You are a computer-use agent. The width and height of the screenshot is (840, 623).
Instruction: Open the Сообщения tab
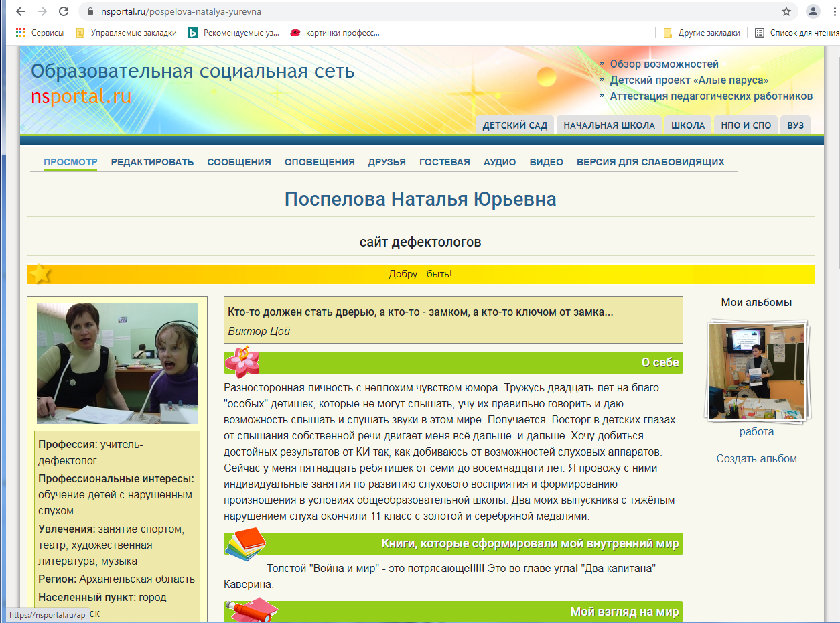click(239, 162)
